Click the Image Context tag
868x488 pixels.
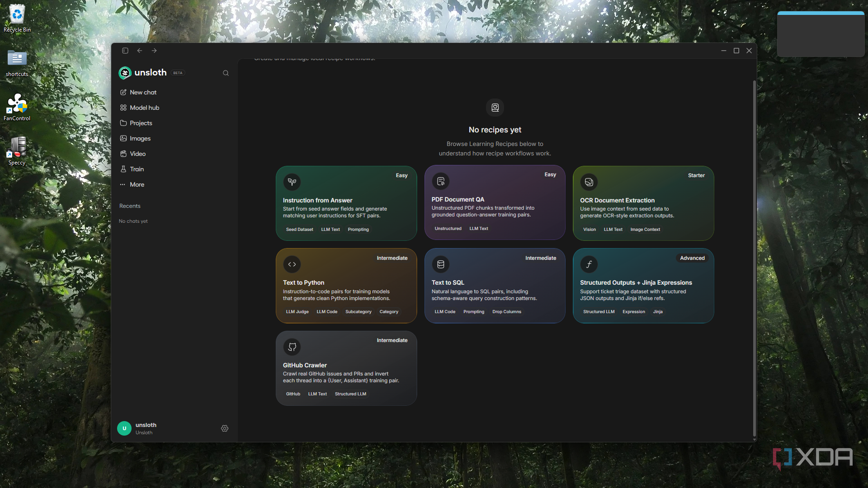tap(645, 230)
